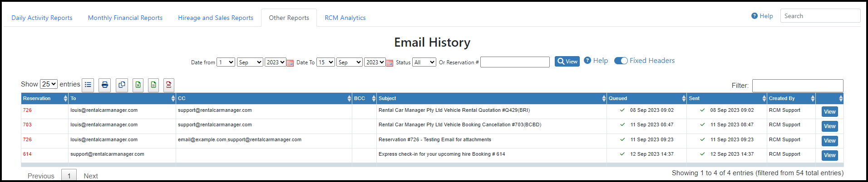
Task: Expand the Show entries count dropdown
Action: pyautogui.click(x=49, y=84)
